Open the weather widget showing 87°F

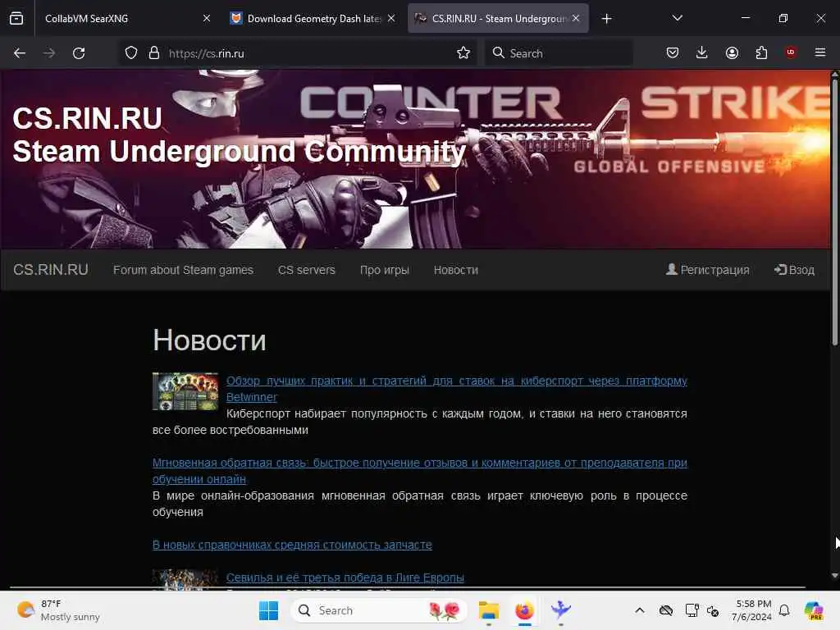58,610
